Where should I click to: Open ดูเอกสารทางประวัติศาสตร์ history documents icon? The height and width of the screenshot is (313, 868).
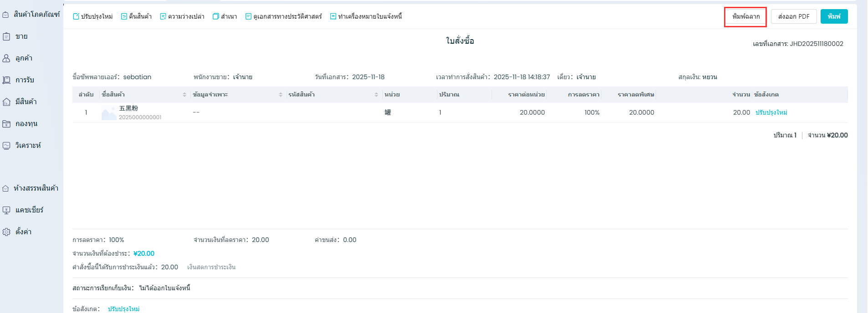pyautogui.click(x=248, y=17)
